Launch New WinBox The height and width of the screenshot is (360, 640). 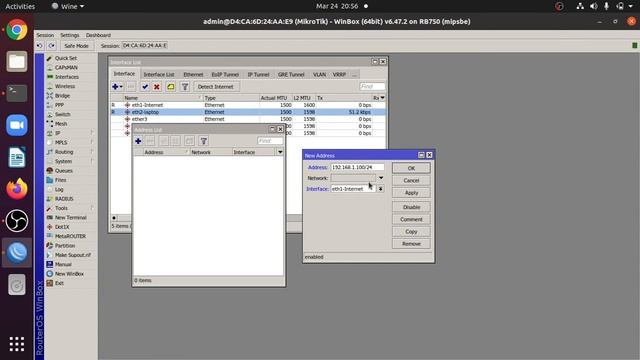click(x=69, y=274)
